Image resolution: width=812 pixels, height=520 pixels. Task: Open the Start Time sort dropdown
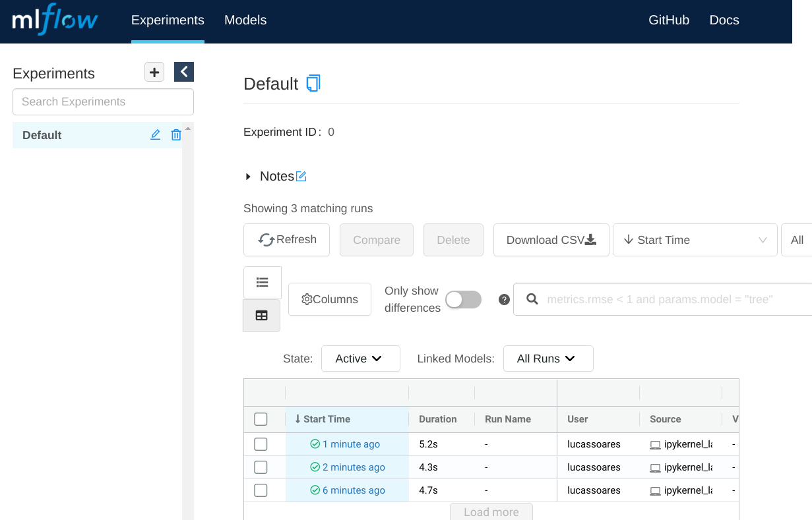pyautogui.click(x=695, y=240)
